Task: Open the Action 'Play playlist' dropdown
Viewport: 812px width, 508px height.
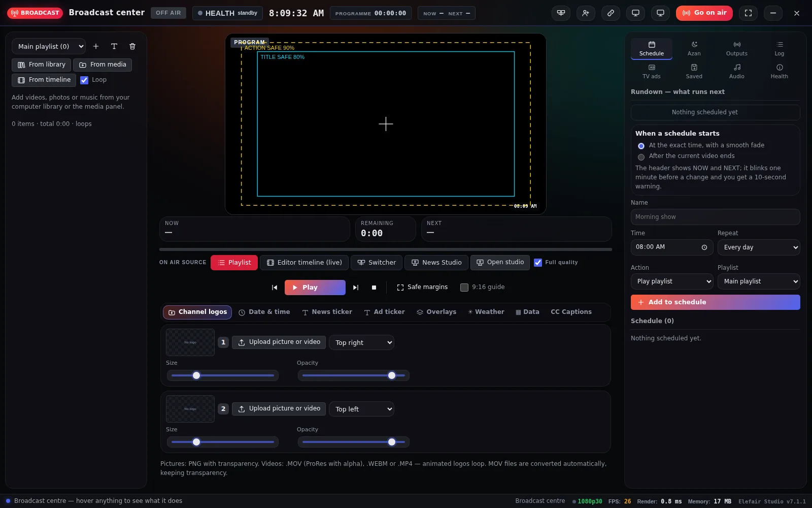Action: [x=672, y=281]
